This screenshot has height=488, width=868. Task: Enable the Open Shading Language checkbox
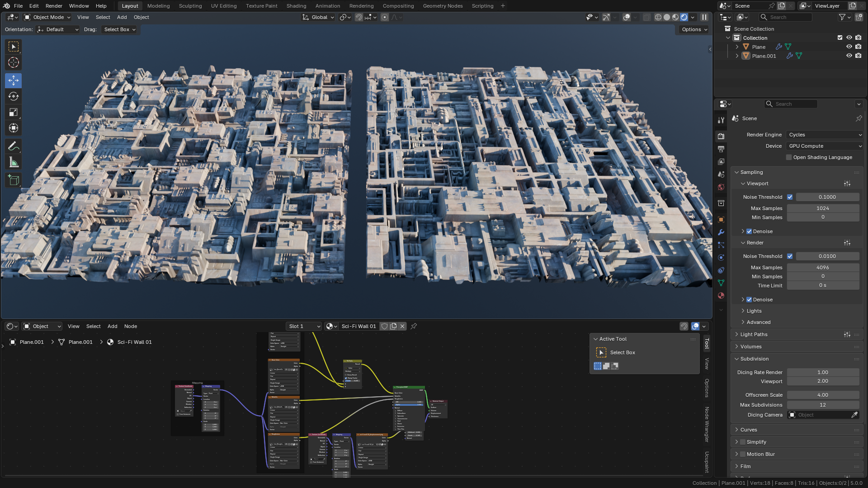point(789,157)
